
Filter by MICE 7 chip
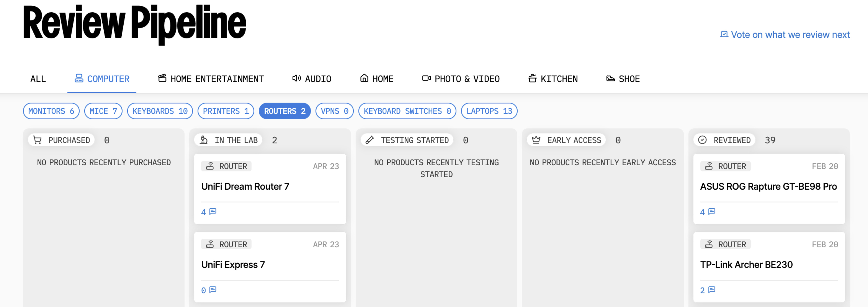point(103,111)
